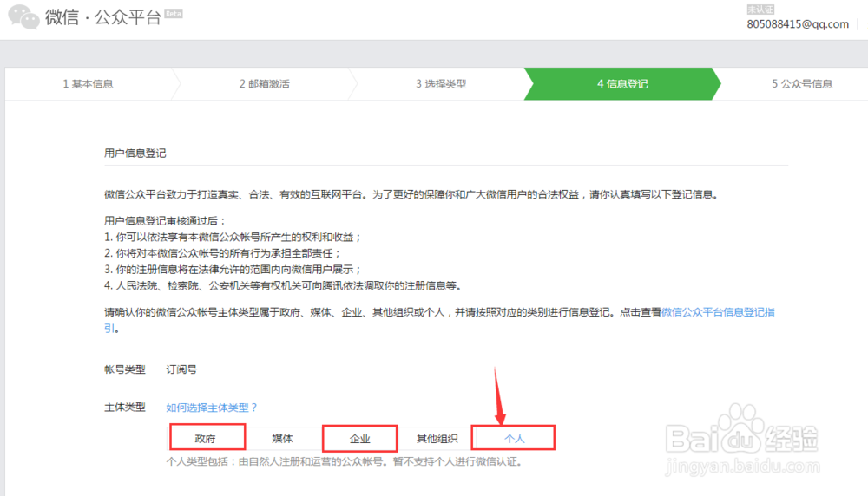
Task: Click the 微信·公众平台 title text
Action: (x=103, y=17)
